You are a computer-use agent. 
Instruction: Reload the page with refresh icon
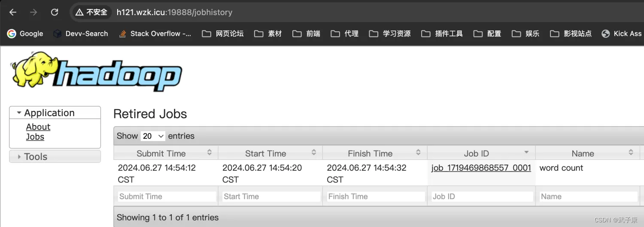click(x=55, y=12)
